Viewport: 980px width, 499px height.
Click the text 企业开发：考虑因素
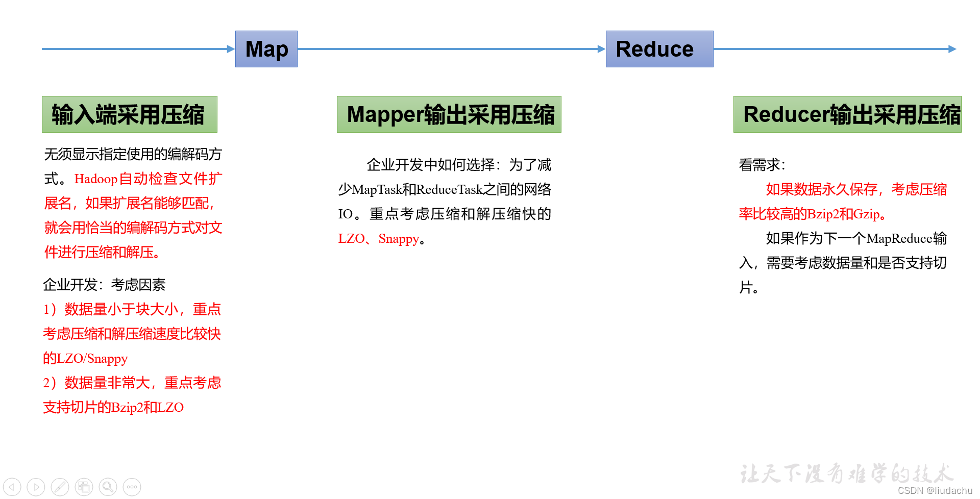click(x=104, y=285)
